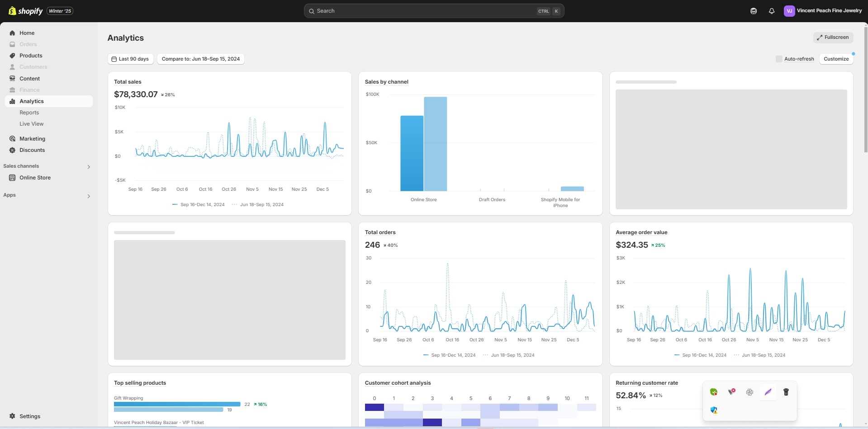
Task: Open the Compare to date range selector
Action: click(x=200, y=59)
